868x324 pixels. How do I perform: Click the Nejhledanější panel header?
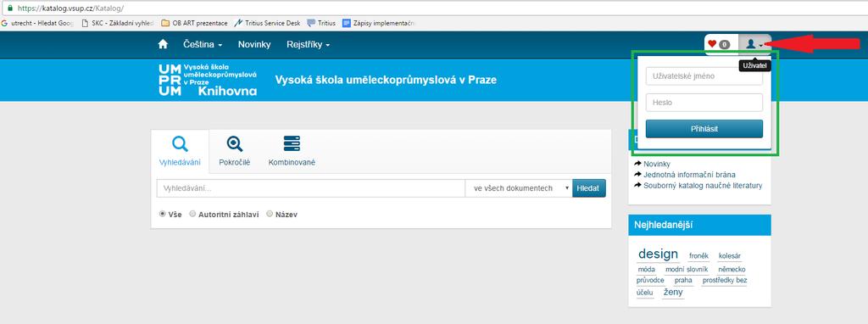[699, 225]
